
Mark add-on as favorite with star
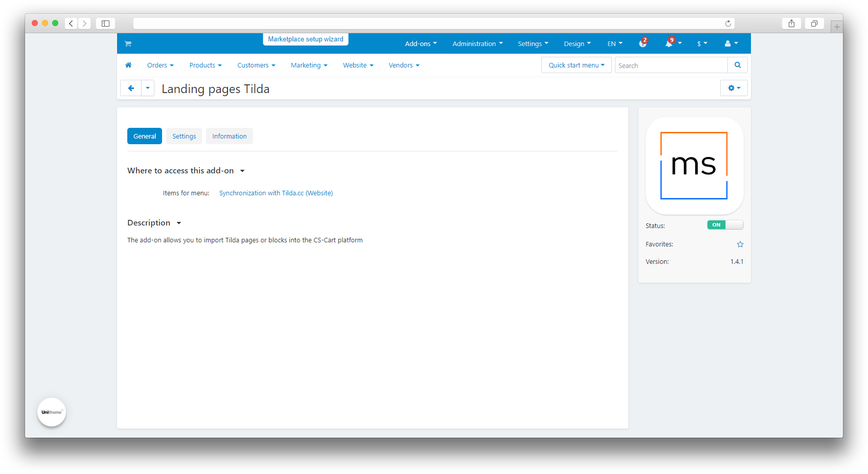click(740, 244)
